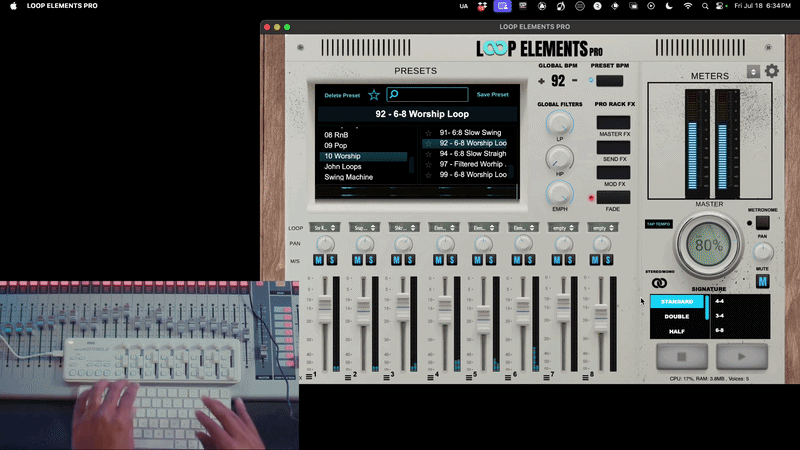This screenshot has height=450, width=800.
Task: Decrease global BPM with the minus icon
Action: point(575,81)
